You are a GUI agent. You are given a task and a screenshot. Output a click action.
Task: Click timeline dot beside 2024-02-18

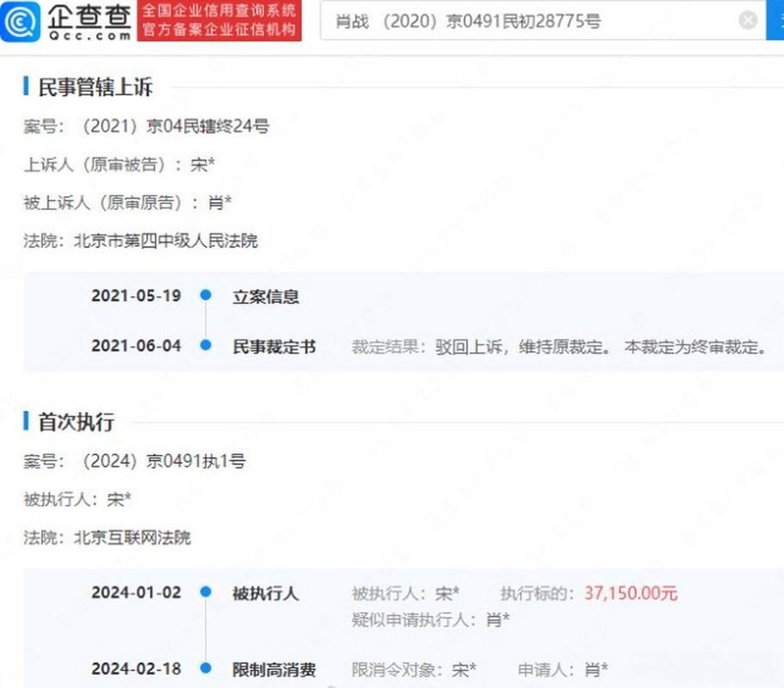206,668
